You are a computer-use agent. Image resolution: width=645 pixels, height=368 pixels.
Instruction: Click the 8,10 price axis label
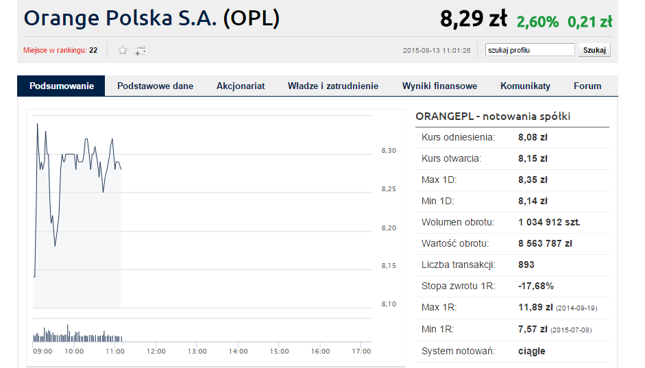click(x=389, y=304)
